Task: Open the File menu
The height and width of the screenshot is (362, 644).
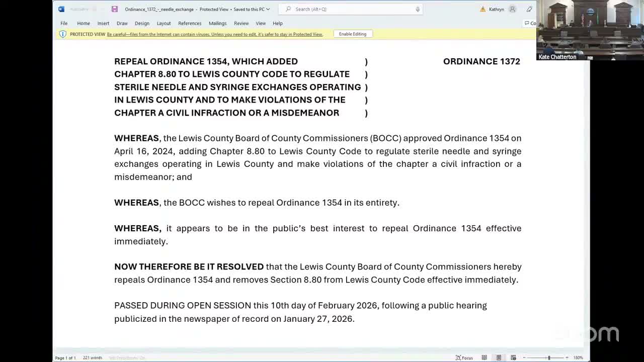Action: pyautogui.click(x=64, y=23)
